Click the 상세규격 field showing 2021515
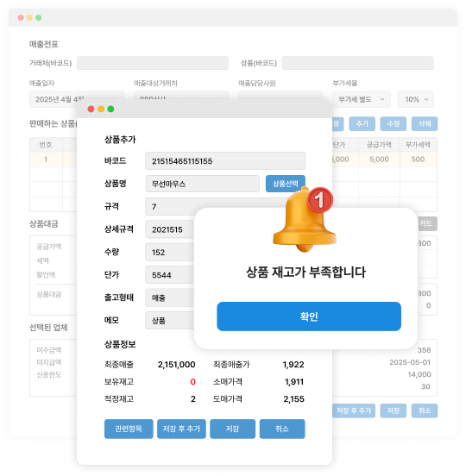466x476 pixels. [x=169, y=229]
